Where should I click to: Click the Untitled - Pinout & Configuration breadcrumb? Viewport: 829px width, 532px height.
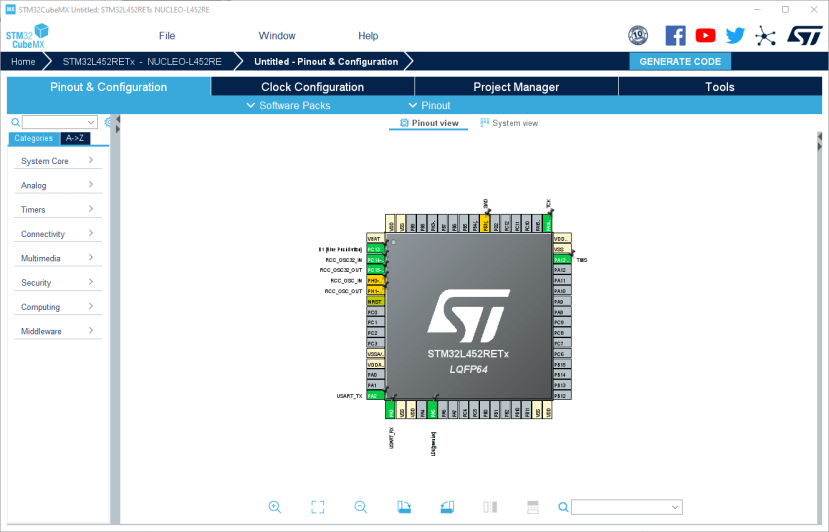tap(326, 61)
